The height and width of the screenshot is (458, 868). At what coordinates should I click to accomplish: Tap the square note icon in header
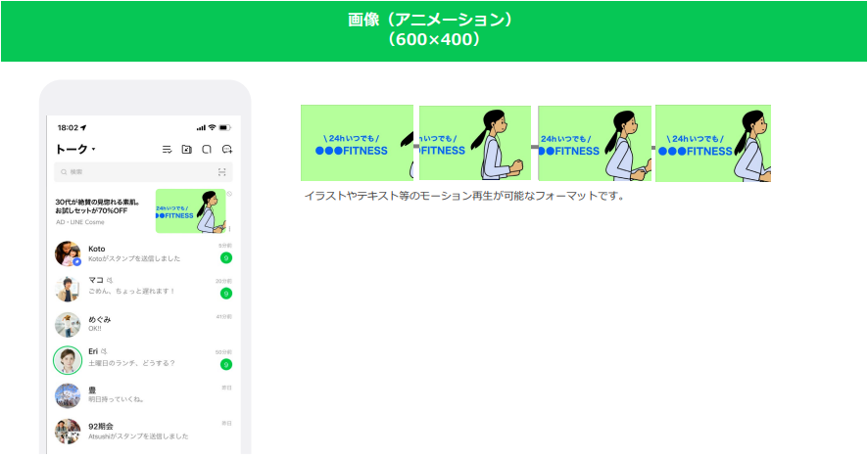pos(207,150)
